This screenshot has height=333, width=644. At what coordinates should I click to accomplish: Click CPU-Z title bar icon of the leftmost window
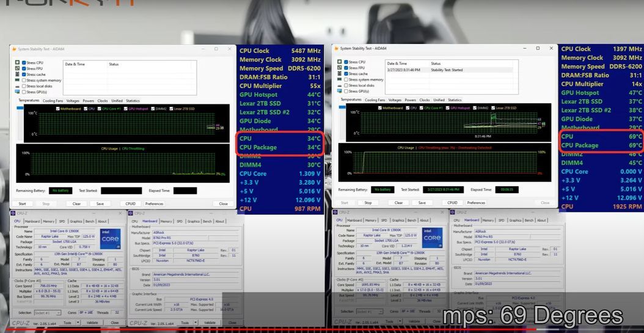13,213
